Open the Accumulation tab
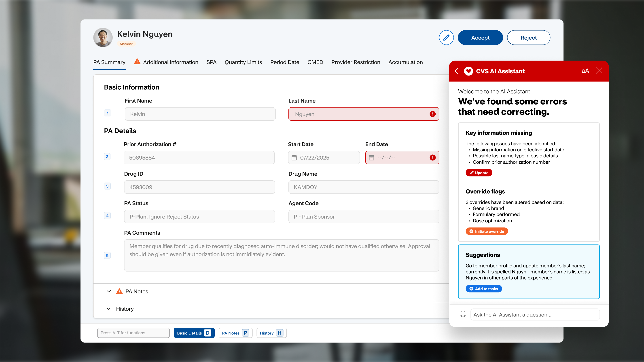This screenshot has height=362, width=644. click(405, 62)
